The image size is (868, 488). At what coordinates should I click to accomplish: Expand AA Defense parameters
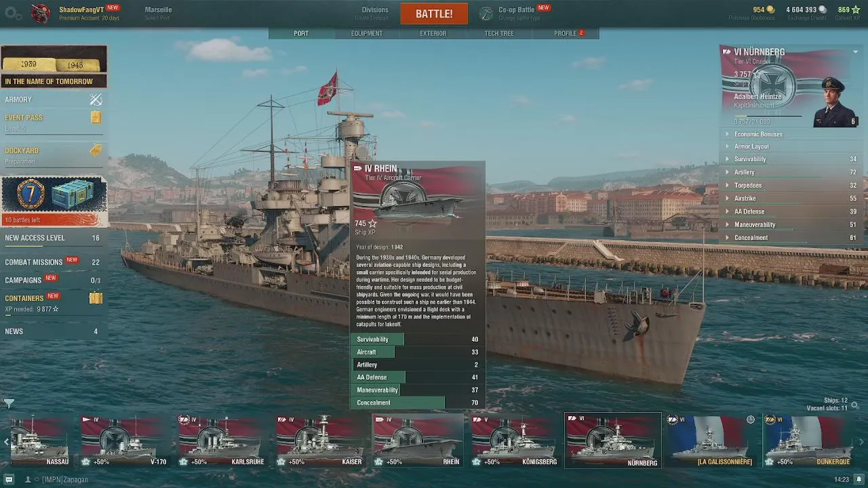(x=792, y=211)
